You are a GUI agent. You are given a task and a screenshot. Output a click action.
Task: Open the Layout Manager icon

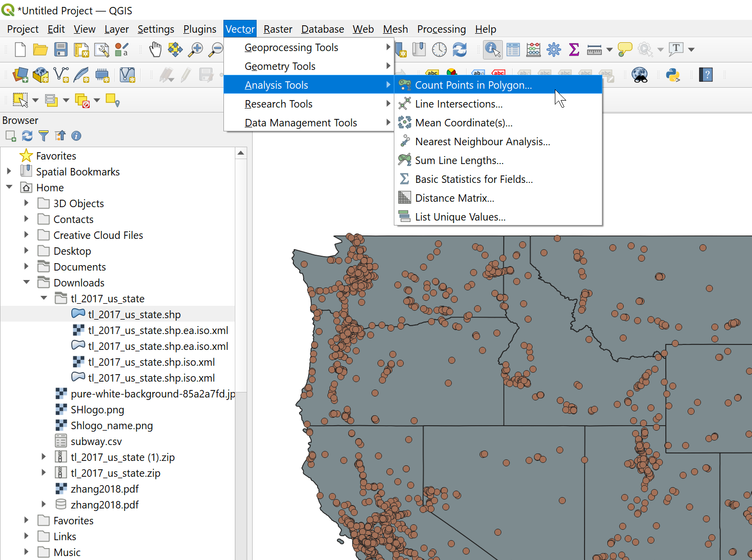[102, 49]
